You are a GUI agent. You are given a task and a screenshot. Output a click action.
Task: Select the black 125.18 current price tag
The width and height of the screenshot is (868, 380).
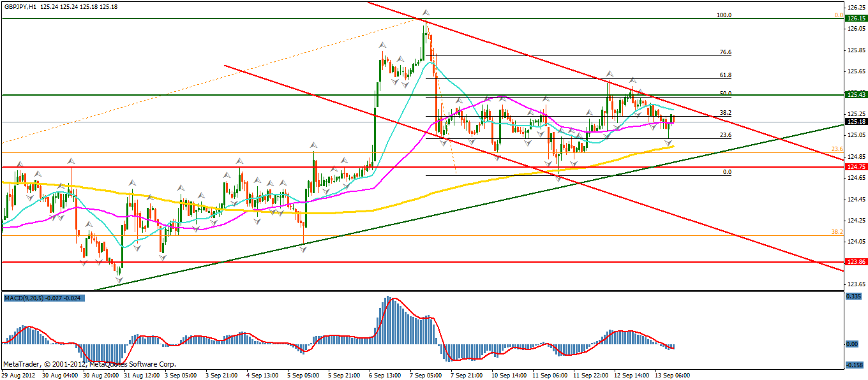pyautogui.click(x=855, y=121)
